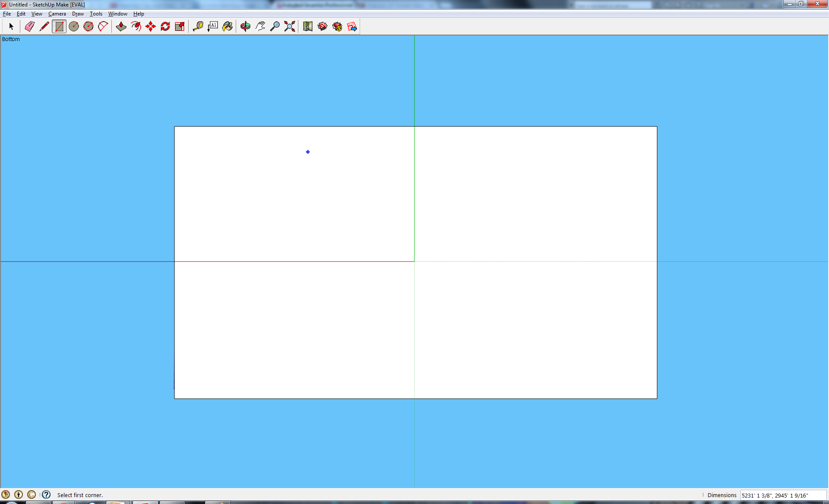Click the Send to LayOut icon
This screenshot has width=829, height=504.
coord(352,27)
